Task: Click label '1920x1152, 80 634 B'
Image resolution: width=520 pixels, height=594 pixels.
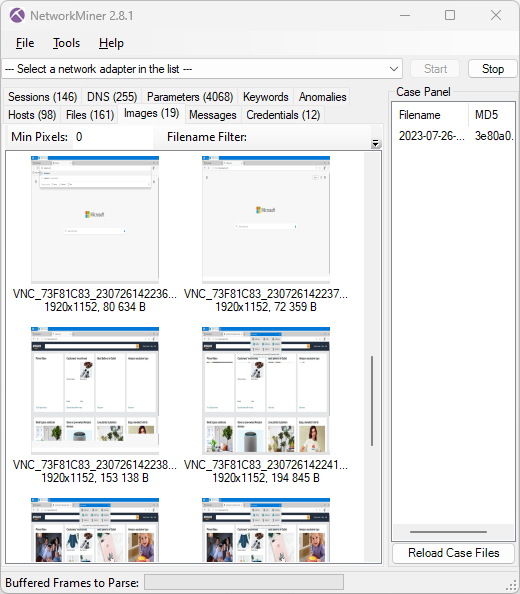Action: point(95,306)
